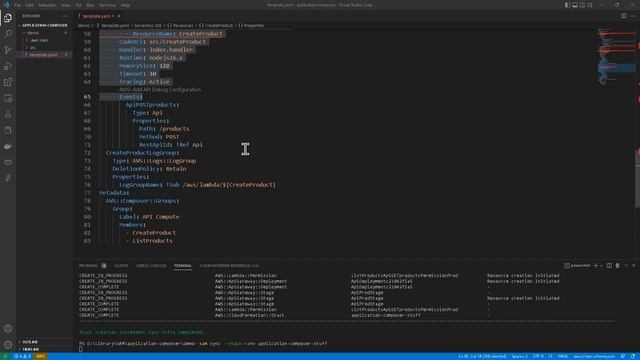
Task: Open template.yaml in the explorer tree
Action: click(43, 55)
